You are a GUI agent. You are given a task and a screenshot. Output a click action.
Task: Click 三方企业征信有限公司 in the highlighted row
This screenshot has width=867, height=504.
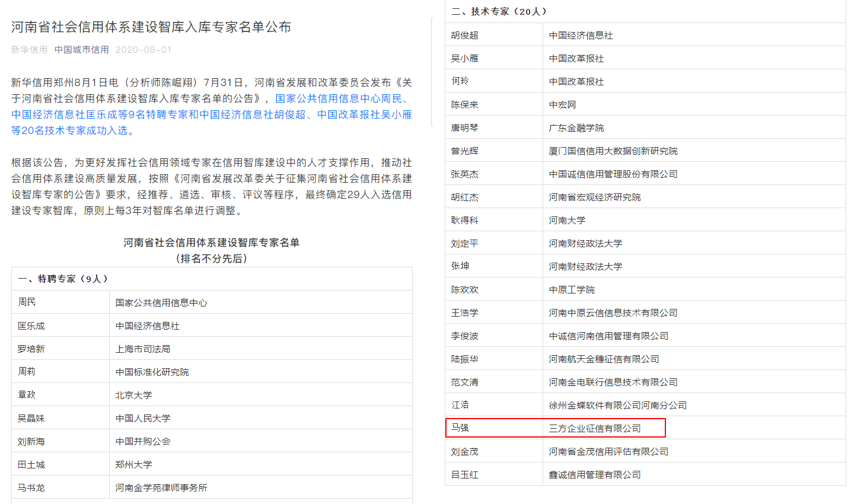[595, 428]
